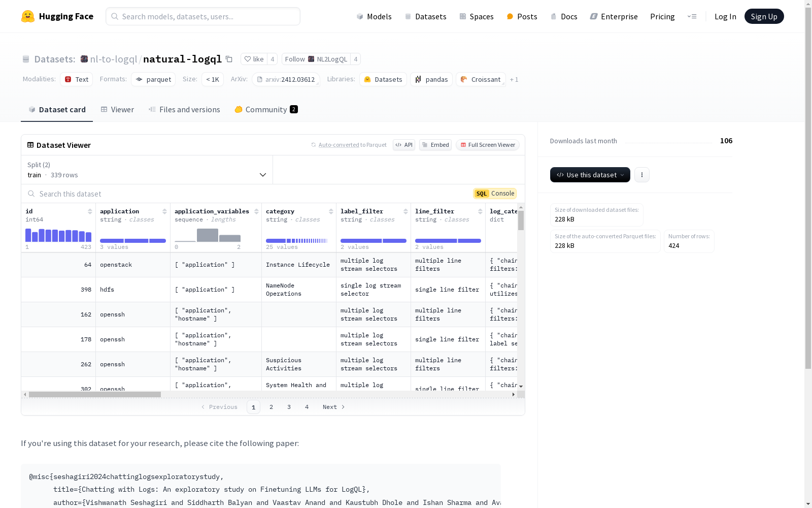Click the like count number 4

[x=273, y=59]
